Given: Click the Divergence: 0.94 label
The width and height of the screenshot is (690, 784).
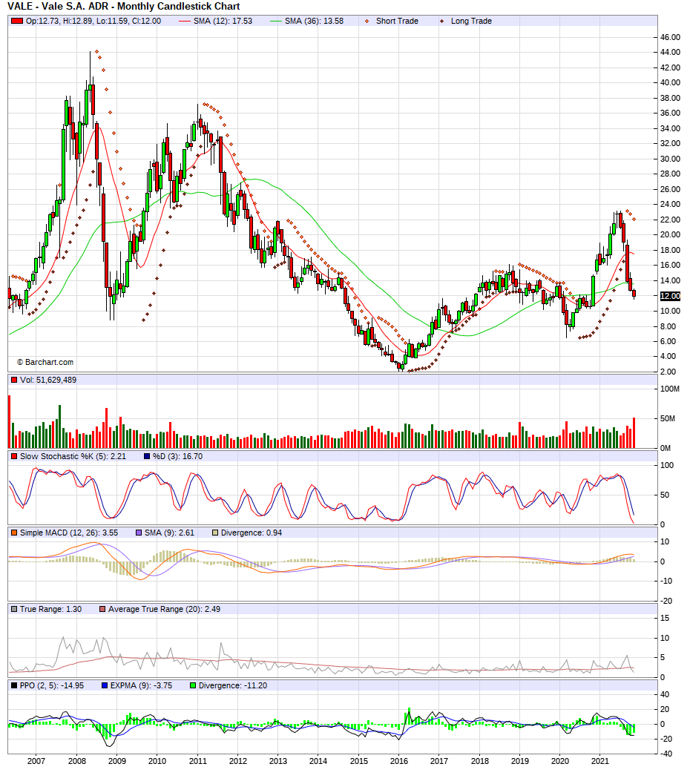Looking at the screenshot, I should click(x=252, y=533).
